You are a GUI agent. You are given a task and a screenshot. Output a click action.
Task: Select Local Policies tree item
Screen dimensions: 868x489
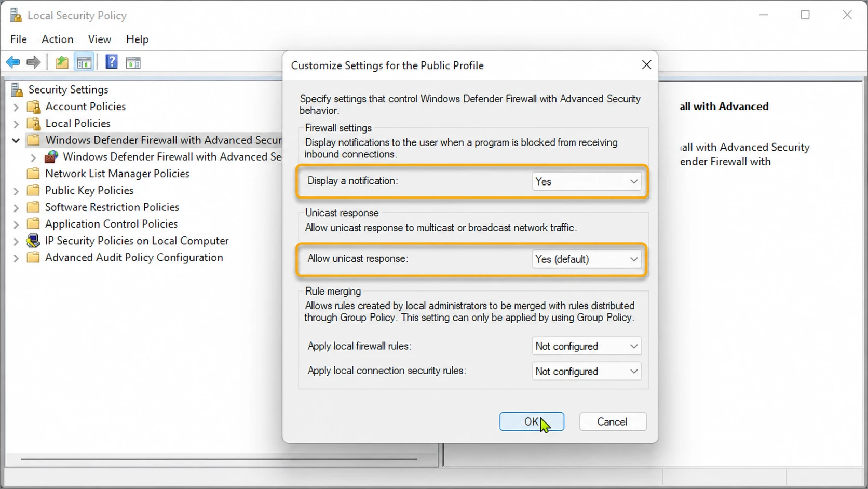pyautogui.click(x=78, y=123)
